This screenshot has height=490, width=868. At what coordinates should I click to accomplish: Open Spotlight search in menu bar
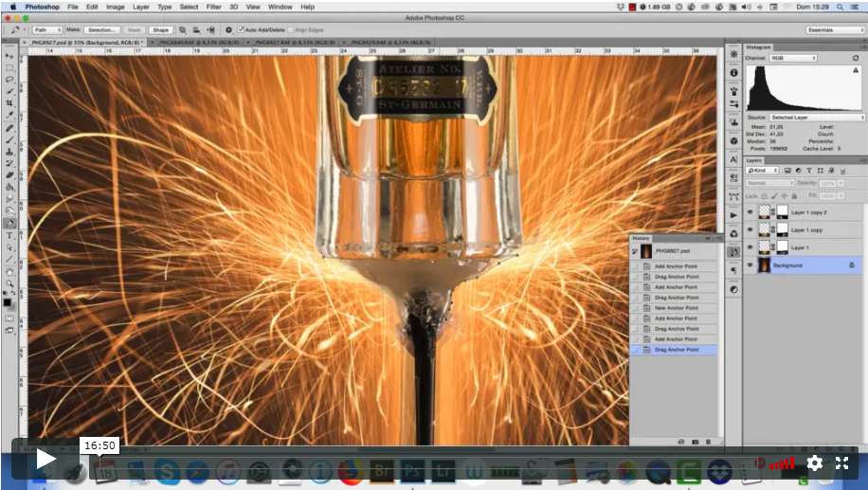[x=840, y=7]
